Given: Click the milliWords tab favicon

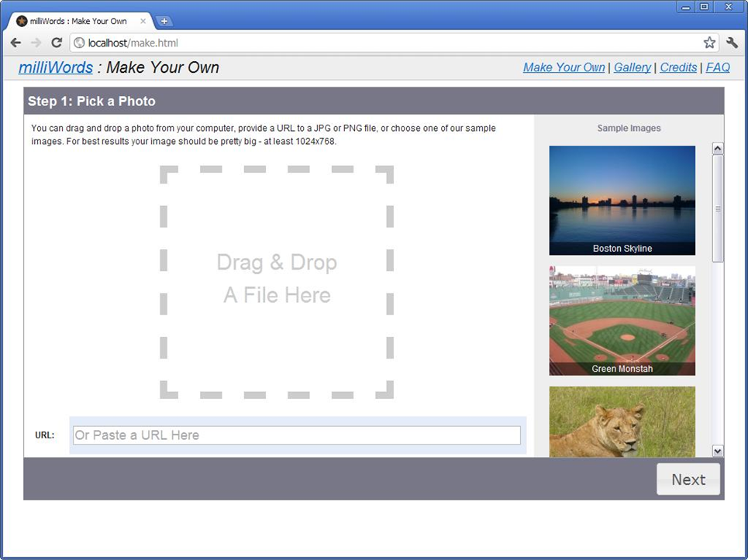Looking at the screenshot, I should click(x=22, y=21).
